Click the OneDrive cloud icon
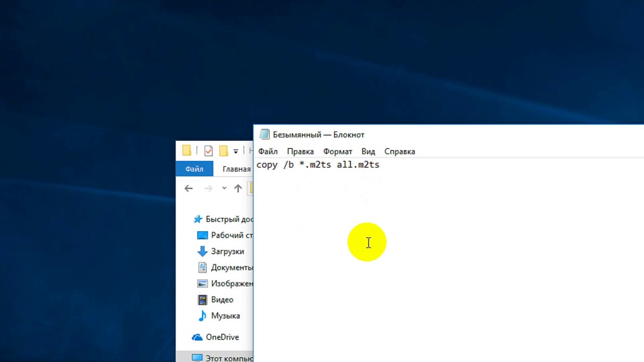 pyautogui.click(x=197, y=337)
